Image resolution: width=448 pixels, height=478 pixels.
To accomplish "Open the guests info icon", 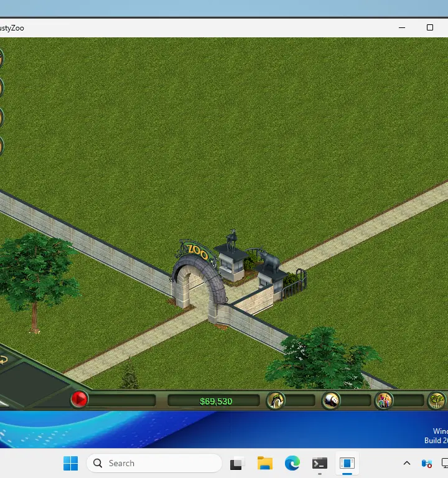I will click(x=384, y=400).
